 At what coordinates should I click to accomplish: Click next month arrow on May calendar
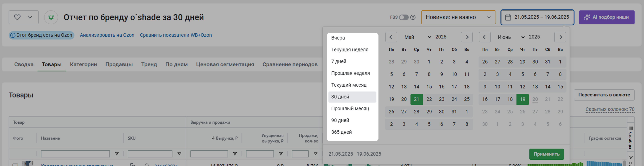(x=467, y=37)
